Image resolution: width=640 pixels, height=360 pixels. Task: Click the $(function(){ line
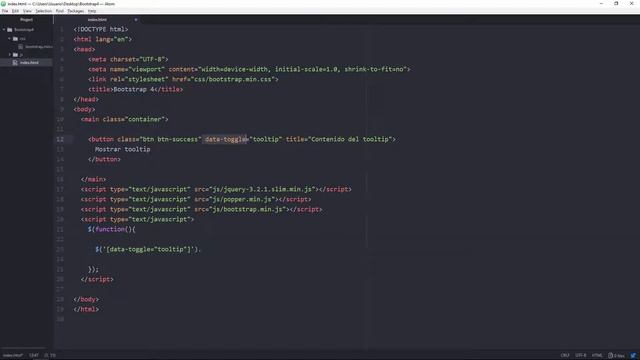point(111,229)
